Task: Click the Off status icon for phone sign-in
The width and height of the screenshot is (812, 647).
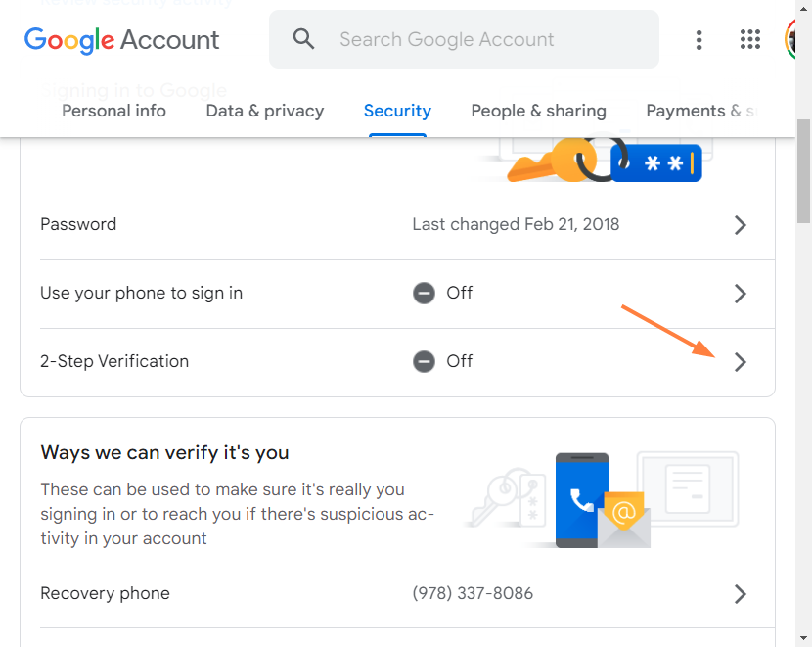Action: click(424, 294)
